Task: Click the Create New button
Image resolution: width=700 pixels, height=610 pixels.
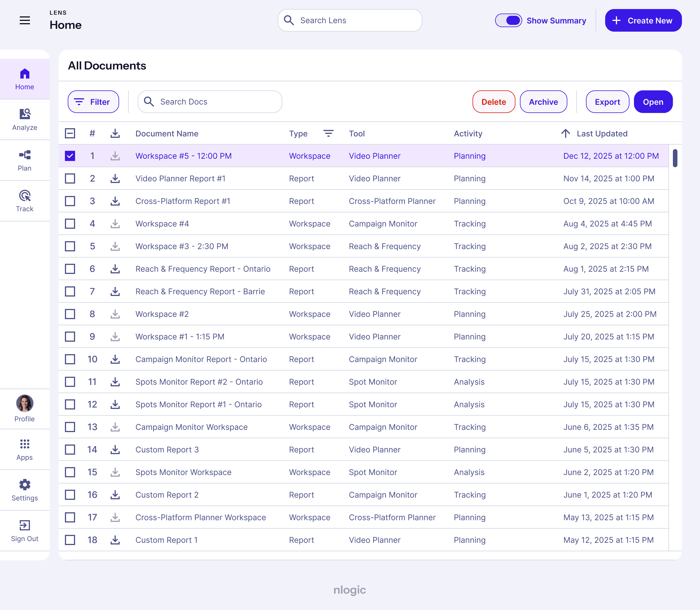Action: pos(643,20)
